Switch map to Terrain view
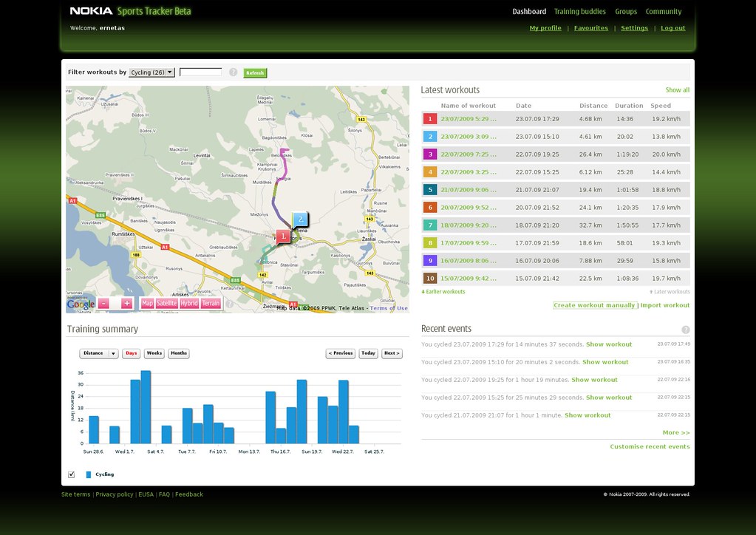 [211, 303]
